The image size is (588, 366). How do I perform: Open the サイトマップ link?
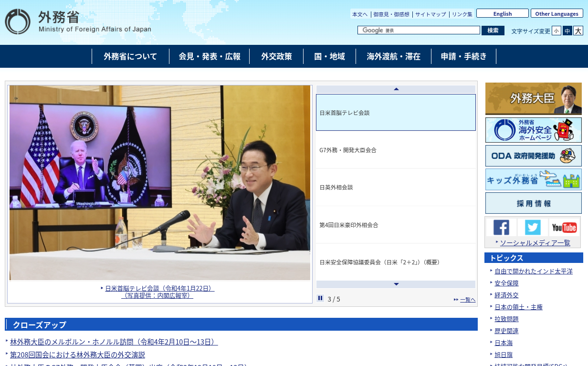430,14
